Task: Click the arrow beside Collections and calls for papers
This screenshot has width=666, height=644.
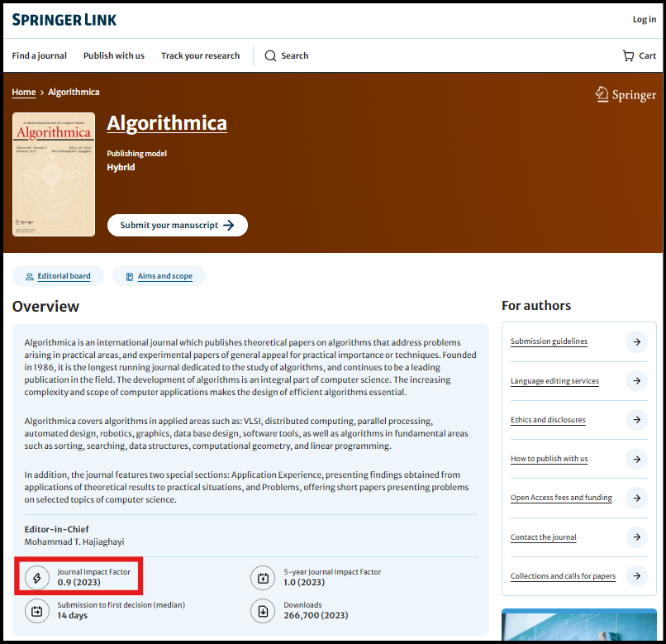Action: tap(637, 576)
